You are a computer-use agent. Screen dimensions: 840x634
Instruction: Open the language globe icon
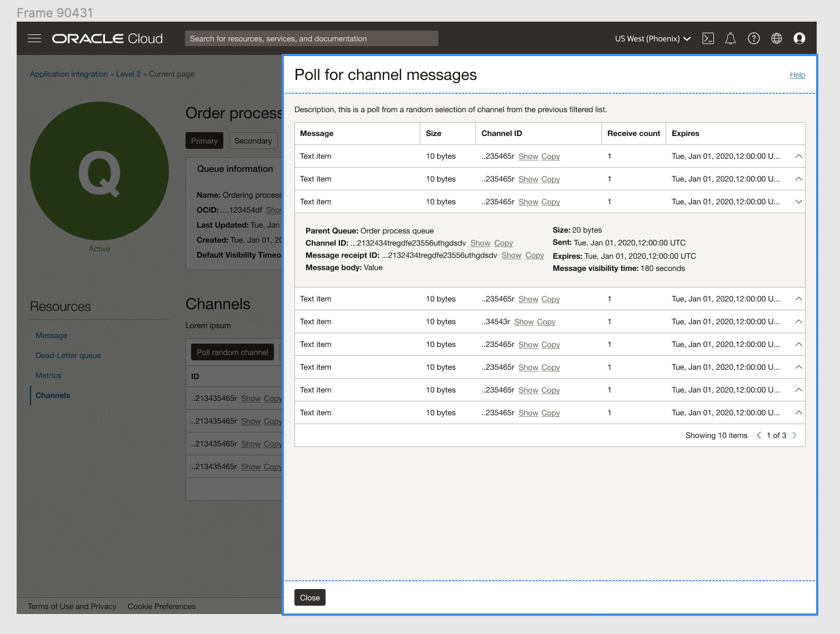(776, 38)
